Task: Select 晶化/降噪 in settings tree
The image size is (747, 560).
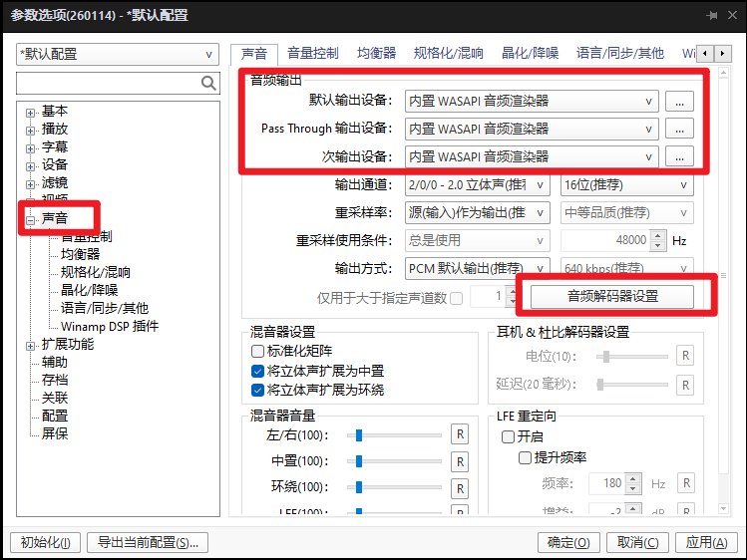Action: point(89,290)
